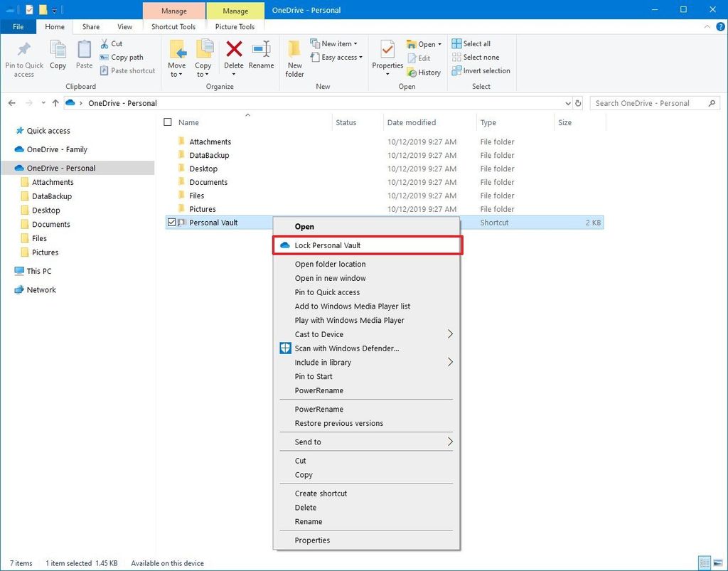728x571 pixels.
Task: Uncheck the Personal Vault item checkbox
Action: [171, 222]
